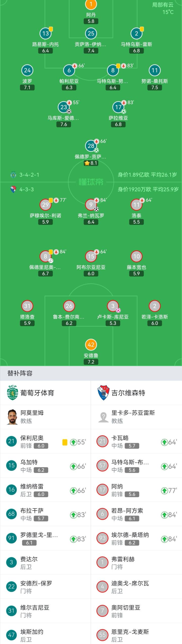Click 弗兰-纳瓦罗 number 9 player badge

tap(91, 205)
